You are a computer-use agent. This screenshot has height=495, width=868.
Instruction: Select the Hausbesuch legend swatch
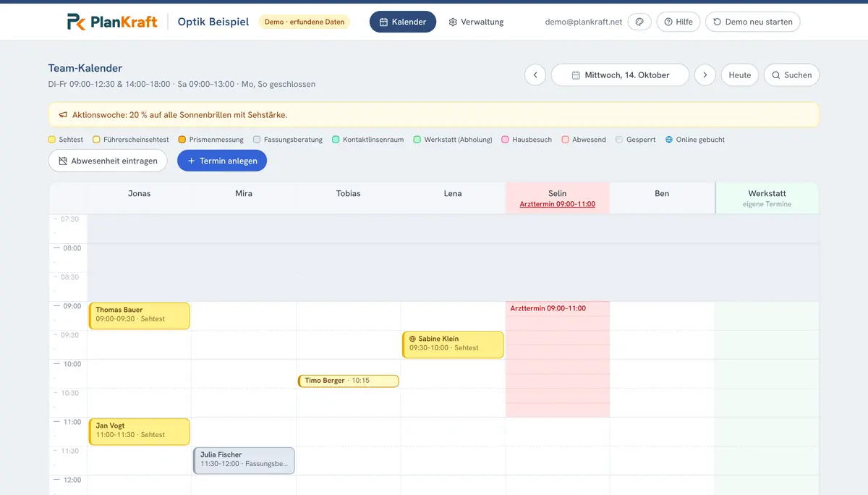point(505,140)
